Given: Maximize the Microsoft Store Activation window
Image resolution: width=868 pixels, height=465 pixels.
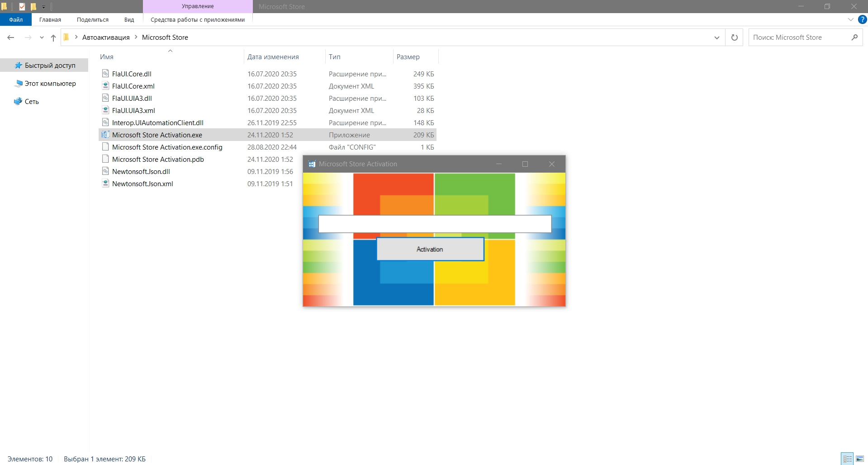Looking at the screenshot, I should click(x=525, y=164).
